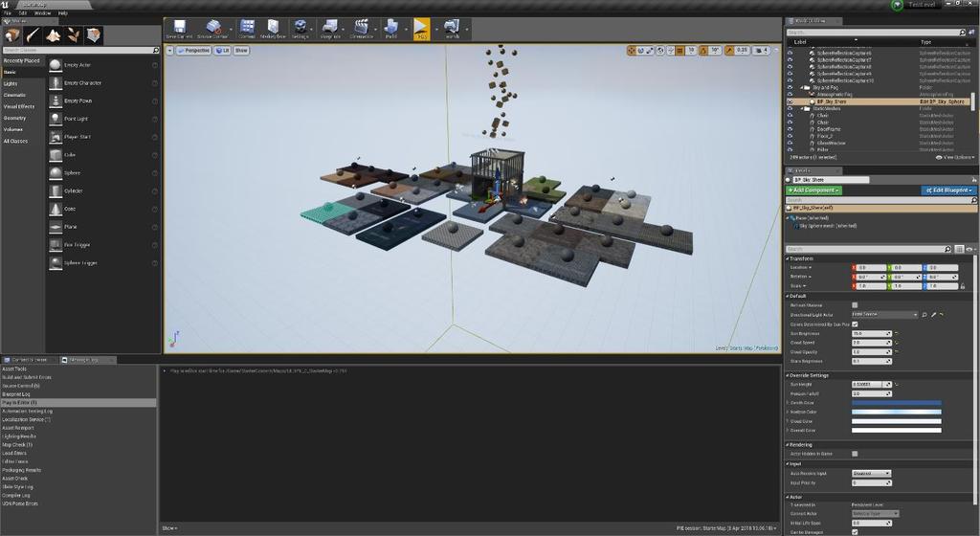Image resolution: width=980 pixels, height=536 pixels.
Task: Enable Actor Hidden In Game checkbox
Action: tap(855, 454)
